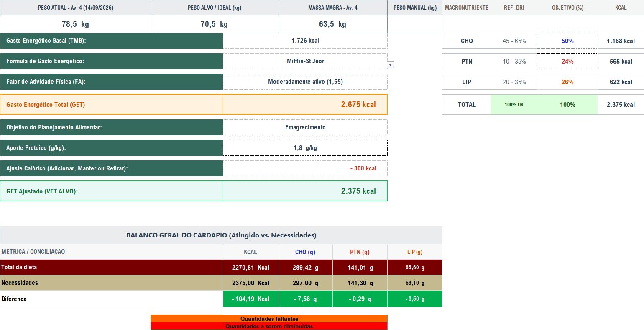
Task: Select the Diferenca -104,19 Kcal cell
Action: tap(250, 299)
